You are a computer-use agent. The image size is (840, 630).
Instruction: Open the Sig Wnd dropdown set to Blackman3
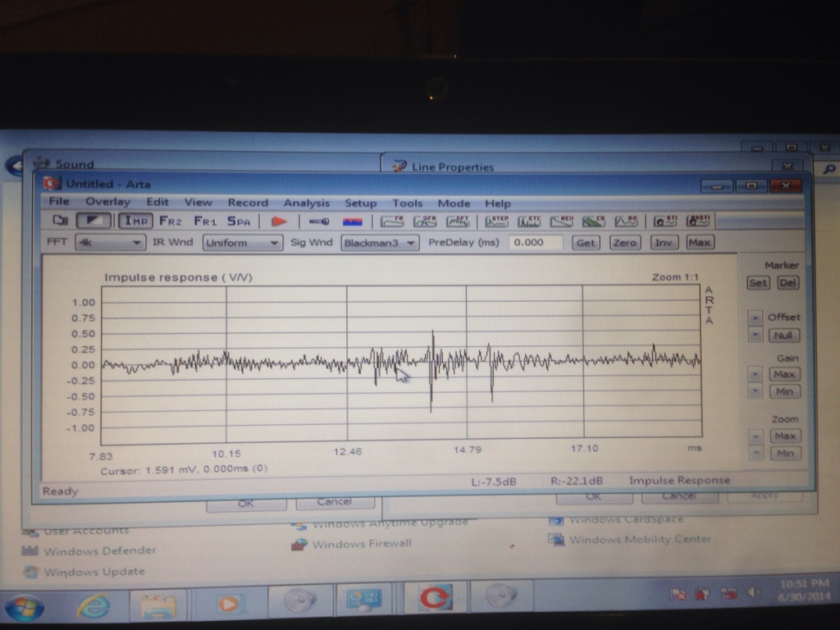pos(380,243)
